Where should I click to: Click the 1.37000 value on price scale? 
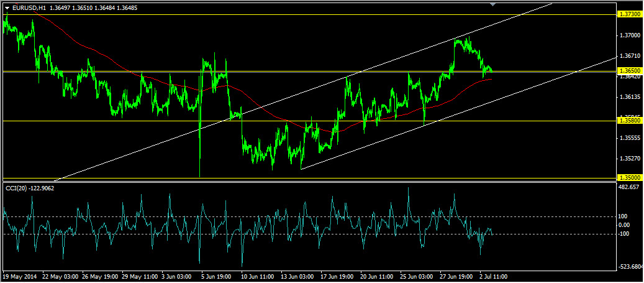(x=631, y=35)
